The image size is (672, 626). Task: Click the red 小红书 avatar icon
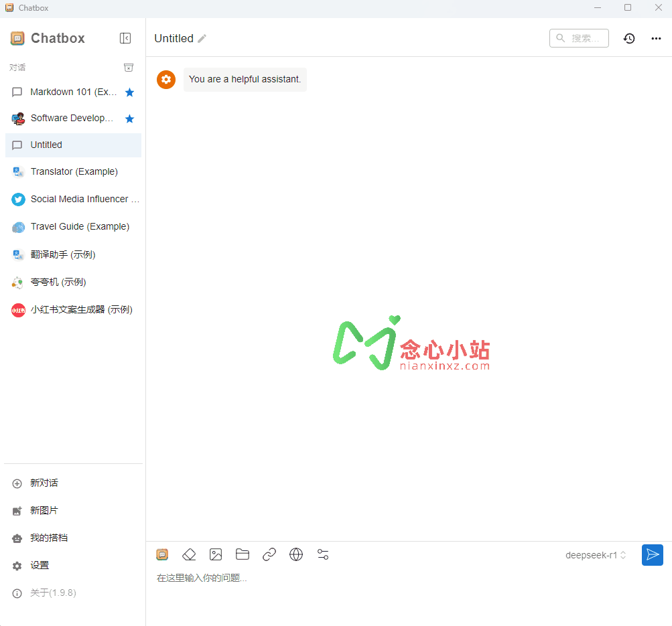pos(18,310)
